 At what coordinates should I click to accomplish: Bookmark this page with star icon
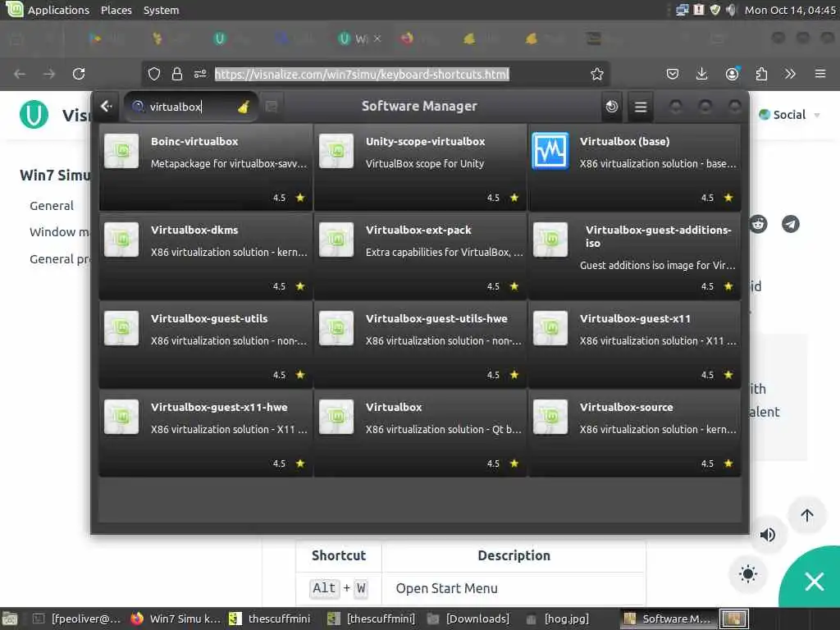tap(597, 74)
